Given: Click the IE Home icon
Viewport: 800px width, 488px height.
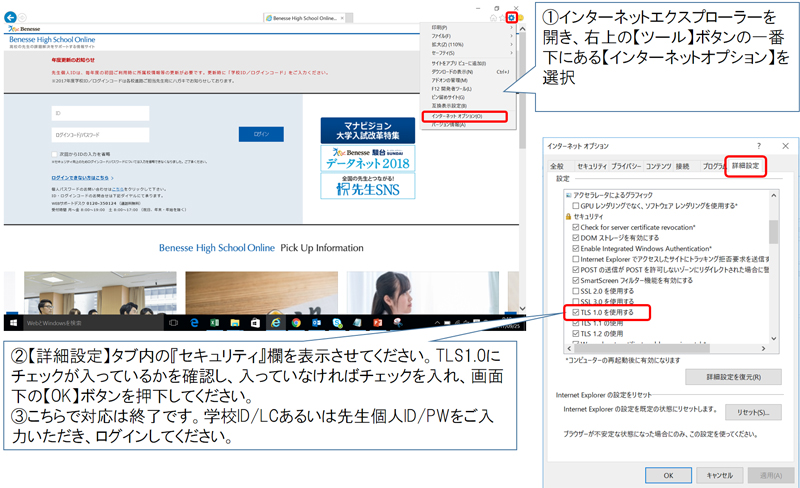Looking at the screenshot, I should coord(493,18).
